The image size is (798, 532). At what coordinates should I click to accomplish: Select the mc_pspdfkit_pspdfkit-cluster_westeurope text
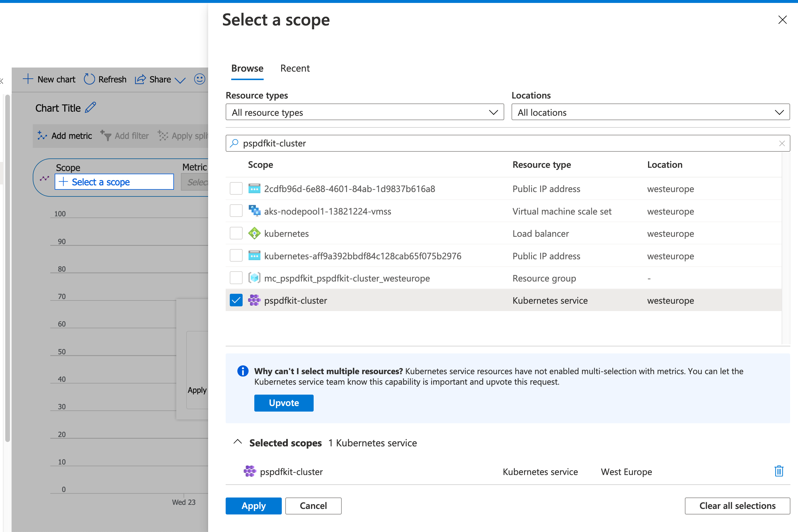[x=347, y=279]
